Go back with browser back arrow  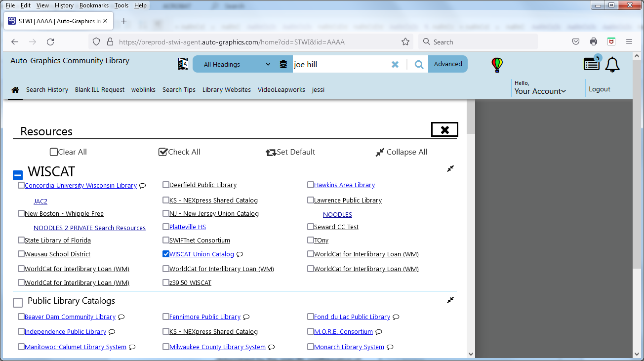(x=15, y=42)
